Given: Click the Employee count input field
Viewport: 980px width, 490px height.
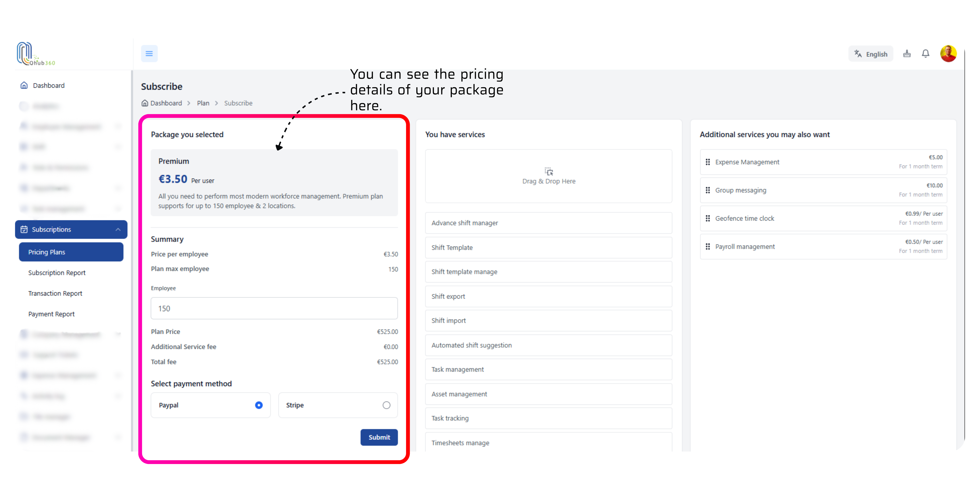Looking at the screenshot, I should coord(274,308).
